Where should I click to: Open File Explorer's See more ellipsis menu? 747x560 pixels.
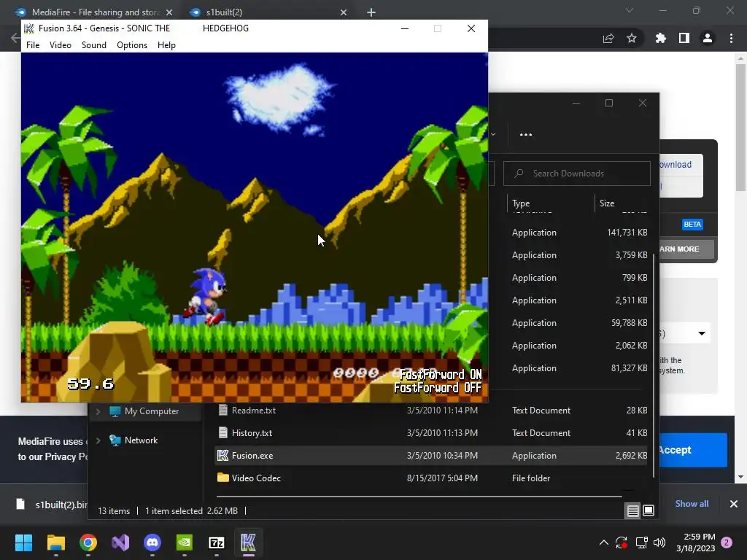tap(526, 134)
